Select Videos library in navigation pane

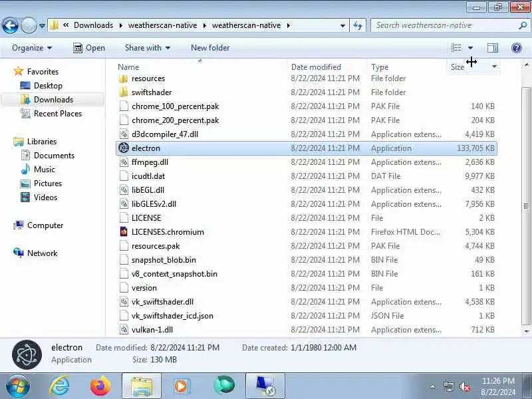click(x=45, y=197)
